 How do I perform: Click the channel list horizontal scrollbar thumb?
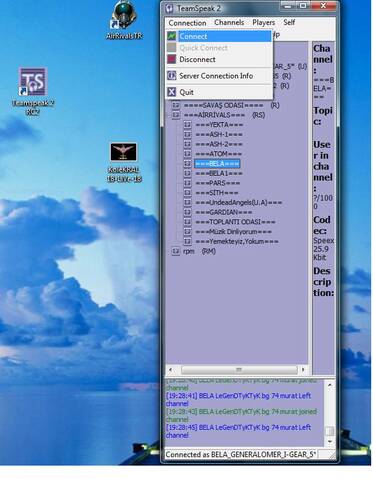click(239, 370)
